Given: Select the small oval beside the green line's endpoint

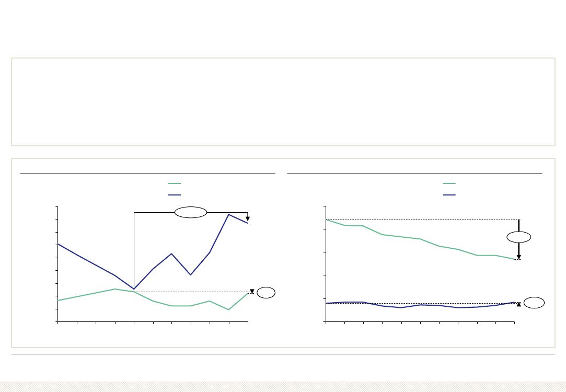Looking at the screenshot, I should 266,292.
